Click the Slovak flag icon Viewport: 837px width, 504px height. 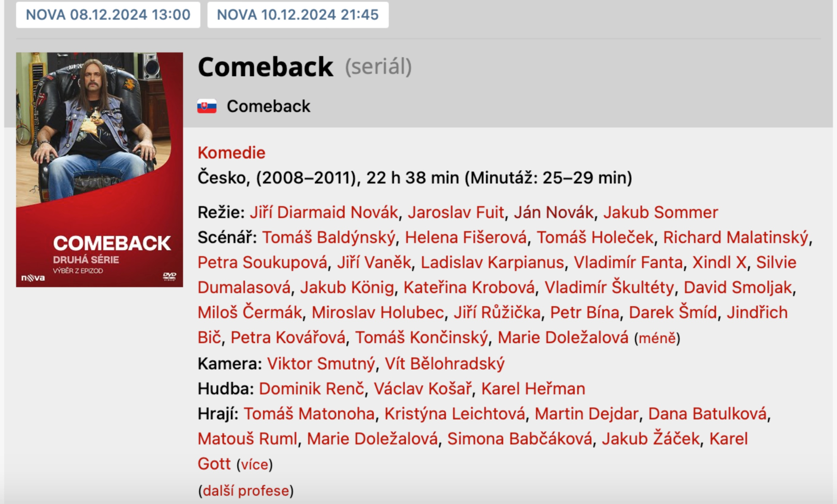[207, 106]
